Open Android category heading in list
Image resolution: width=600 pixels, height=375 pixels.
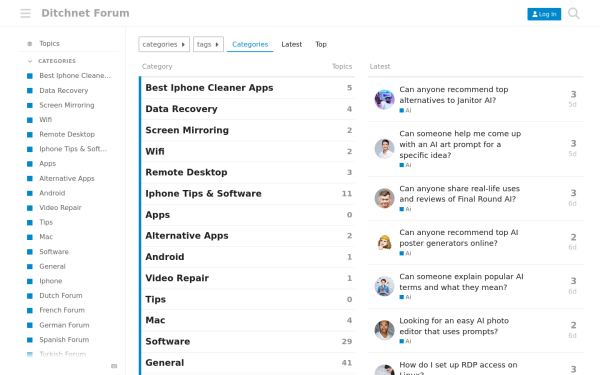(x=165, y=257)
